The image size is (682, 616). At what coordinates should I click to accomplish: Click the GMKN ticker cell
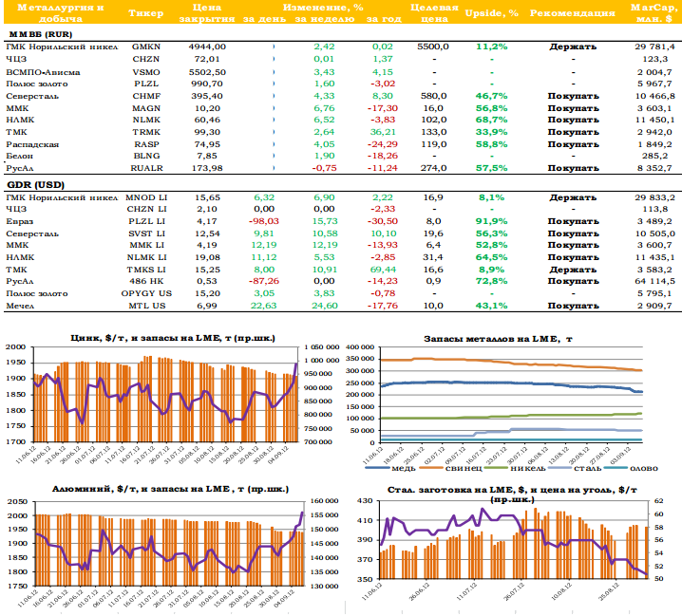(x=146, y=47)
